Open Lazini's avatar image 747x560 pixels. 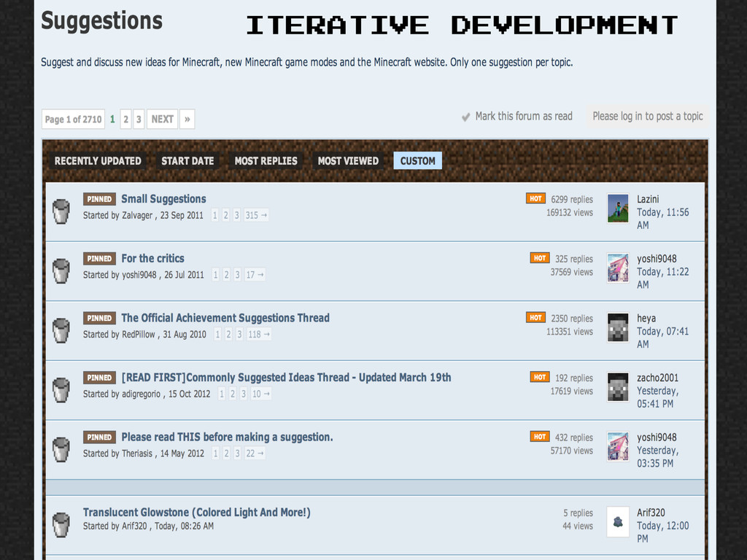click(618, 208)
